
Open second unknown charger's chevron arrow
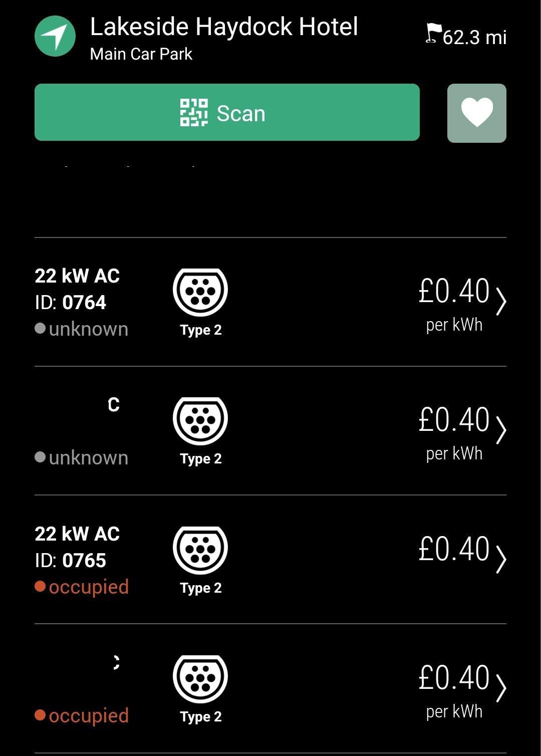pyautogui.click(x=501, y=430)
